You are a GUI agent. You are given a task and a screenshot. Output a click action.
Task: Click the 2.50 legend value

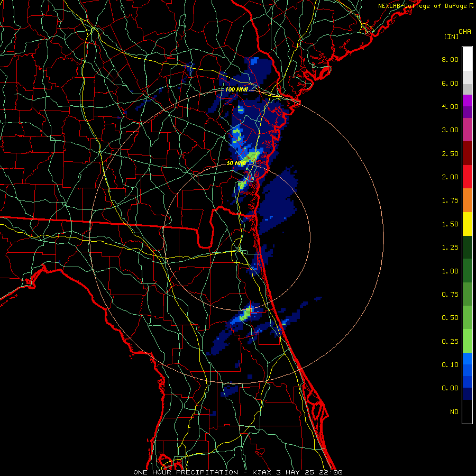[x=450, y=153]
